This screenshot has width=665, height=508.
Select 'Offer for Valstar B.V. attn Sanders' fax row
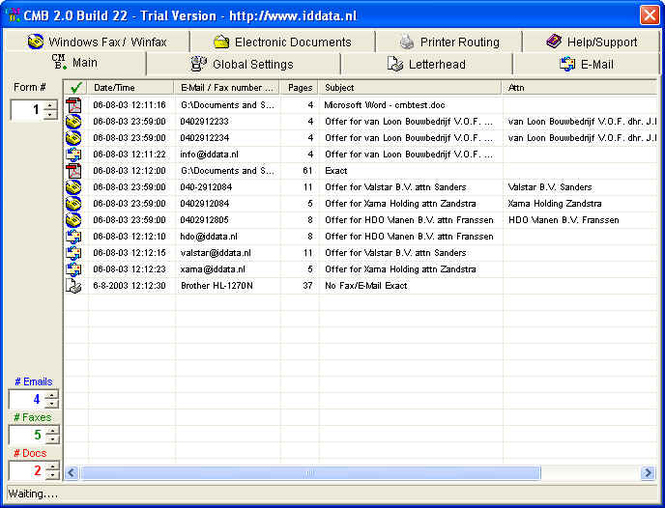click(395, 187)
